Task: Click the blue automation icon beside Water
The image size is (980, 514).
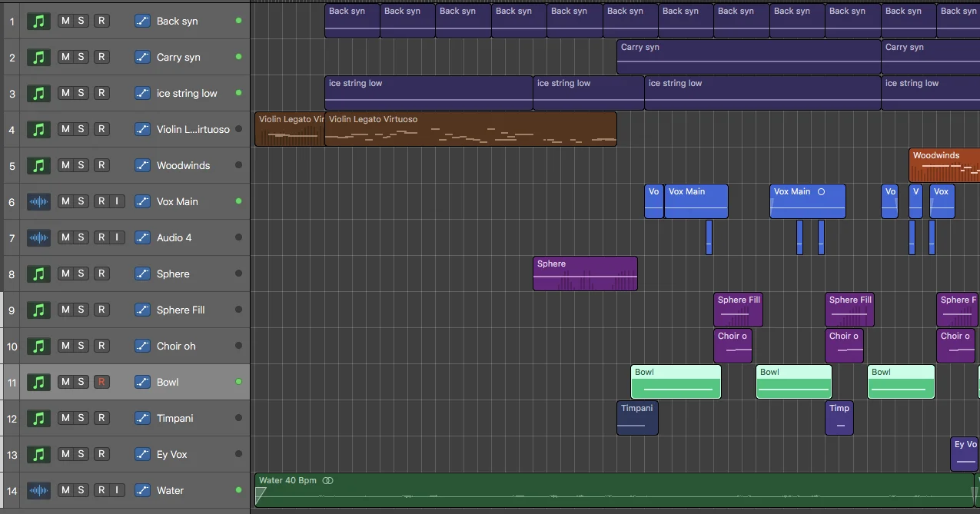Action: [142, 490]
